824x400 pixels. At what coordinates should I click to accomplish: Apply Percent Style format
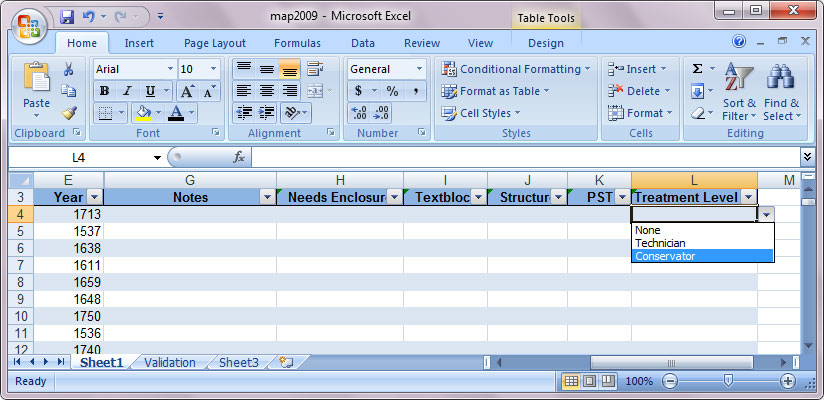point(392,91)
